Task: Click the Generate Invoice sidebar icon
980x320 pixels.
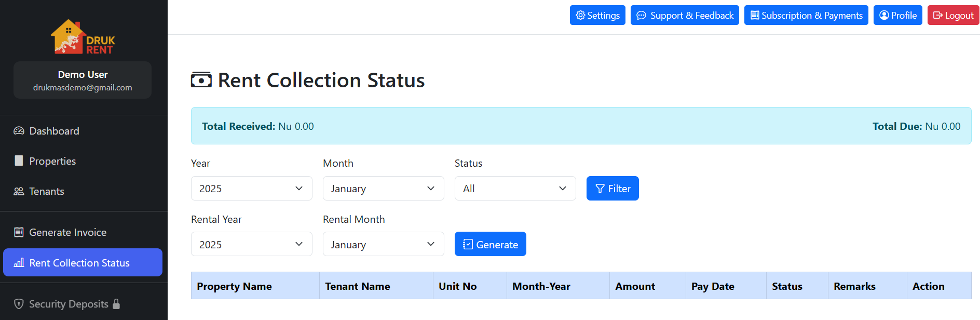Action: [19, 232]
